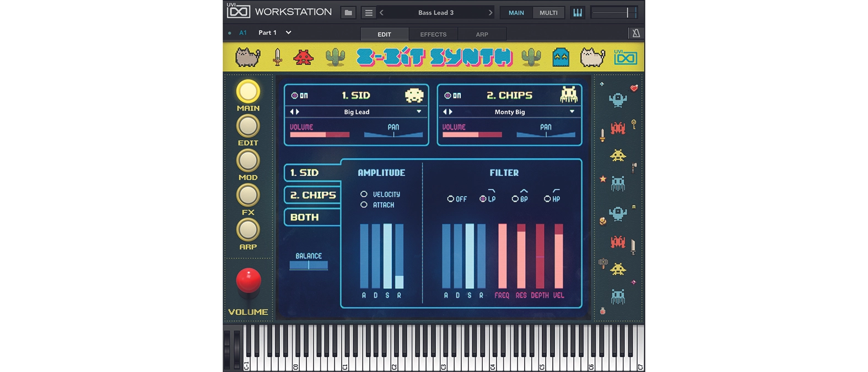Open the hamburger menu in the top bar
The image size is (868, 372).
pos(369,13)
